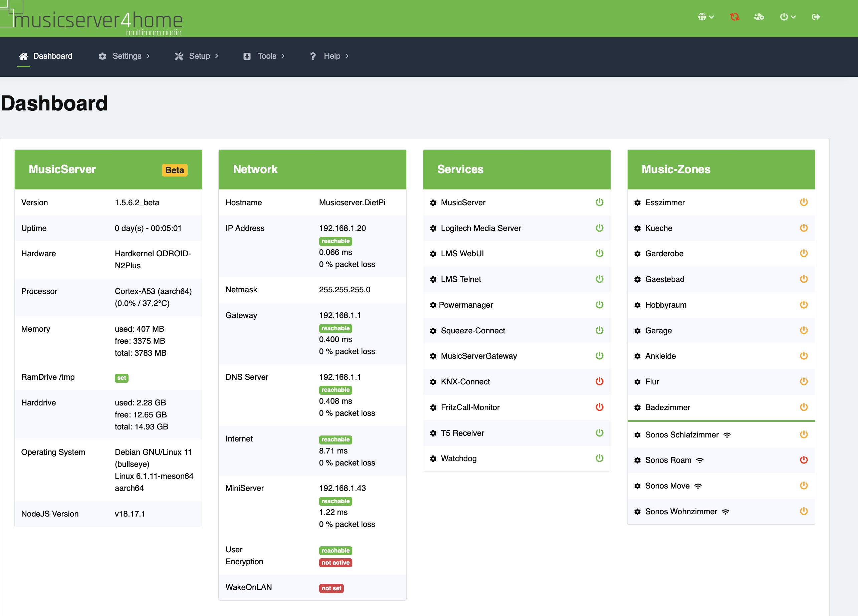This screenshot has width=858, height=616.
Task: Click the gear icon beside Watchdog service
Action: click(x=433, y=459)
